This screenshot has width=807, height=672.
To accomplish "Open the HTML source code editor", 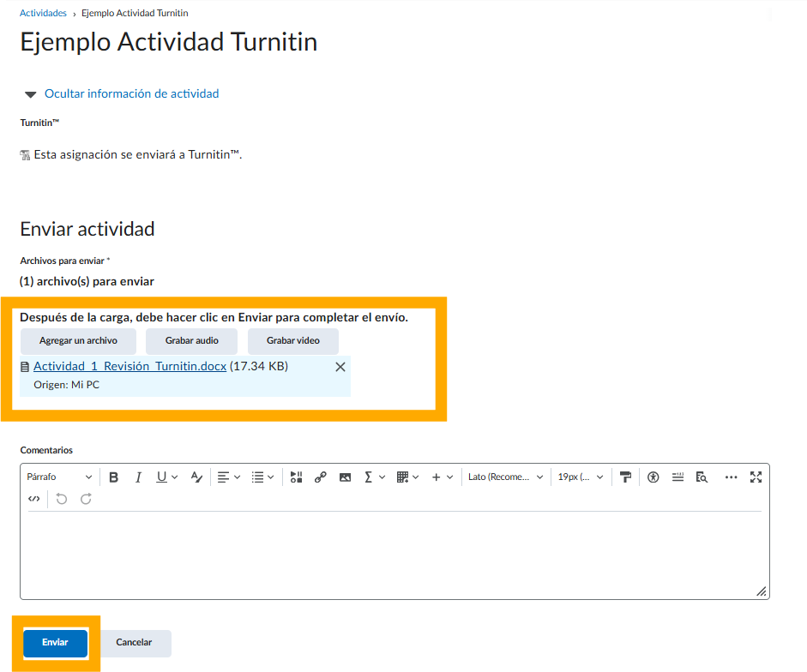I will coord(33,499).
